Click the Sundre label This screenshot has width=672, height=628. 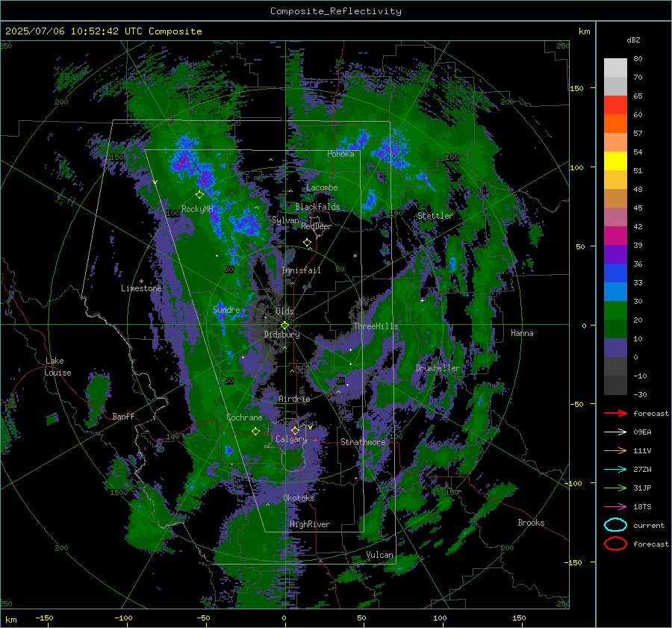point(226,309)
